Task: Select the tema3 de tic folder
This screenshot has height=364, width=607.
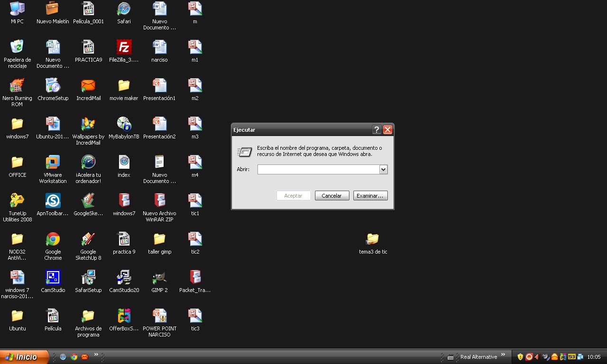Action: [x=373, y=243]
